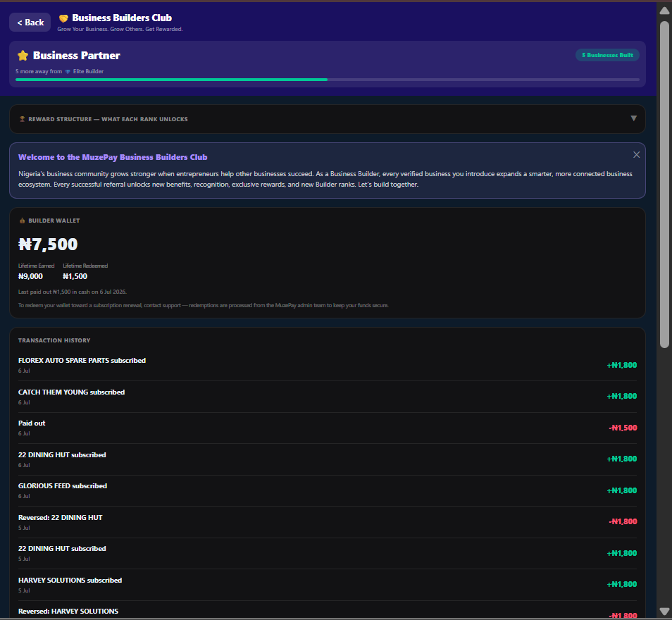The width and height of the screenshot is (672, 620).
Task: Open Reward Structure — What Each Rank Unlocks
Action: pos(328,119)
